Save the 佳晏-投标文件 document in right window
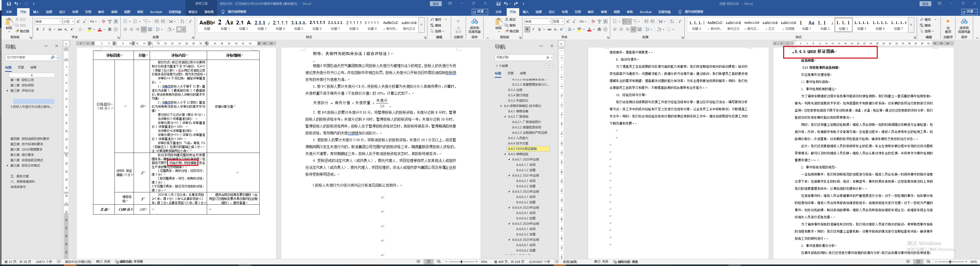 pyautogui.click(x=498, y=4)
